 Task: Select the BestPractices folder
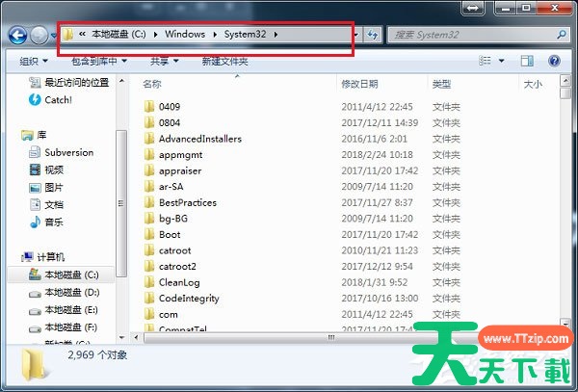pos(180,202)
